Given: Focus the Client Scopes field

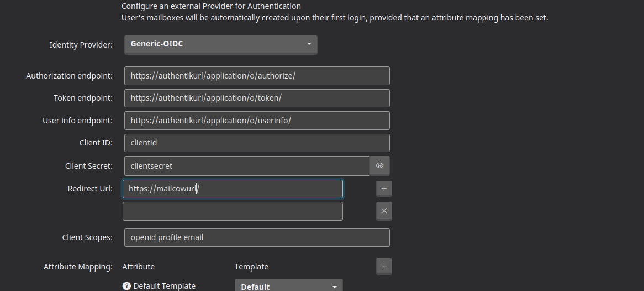Looking at the screenshot, I should tap(257, 237).
